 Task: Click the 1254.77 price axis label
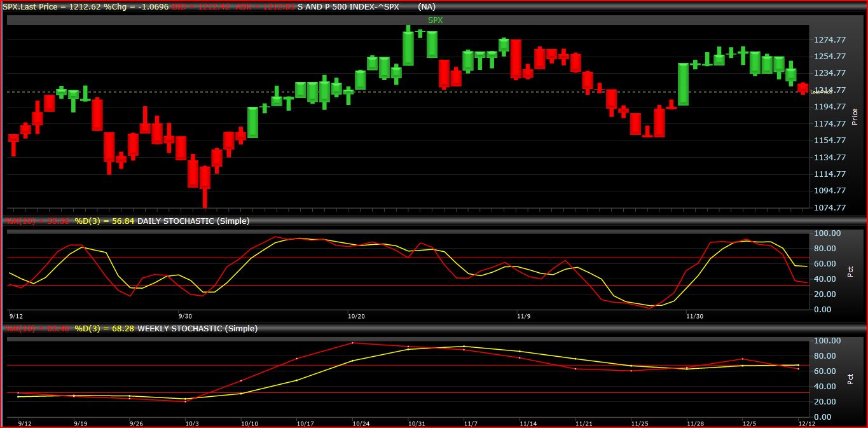click(830, 57)
